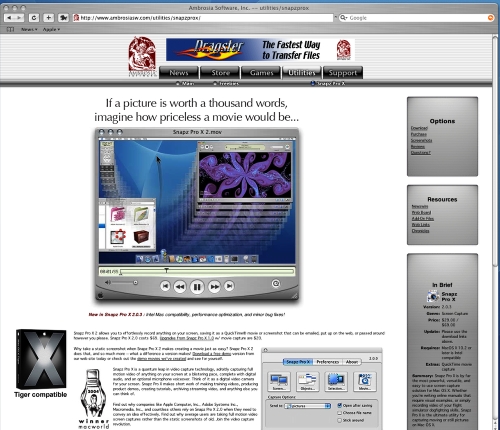This screenshot has height=430, width=500.
Task: Open the Utilities site navigation tab
Action: [302, 73]
